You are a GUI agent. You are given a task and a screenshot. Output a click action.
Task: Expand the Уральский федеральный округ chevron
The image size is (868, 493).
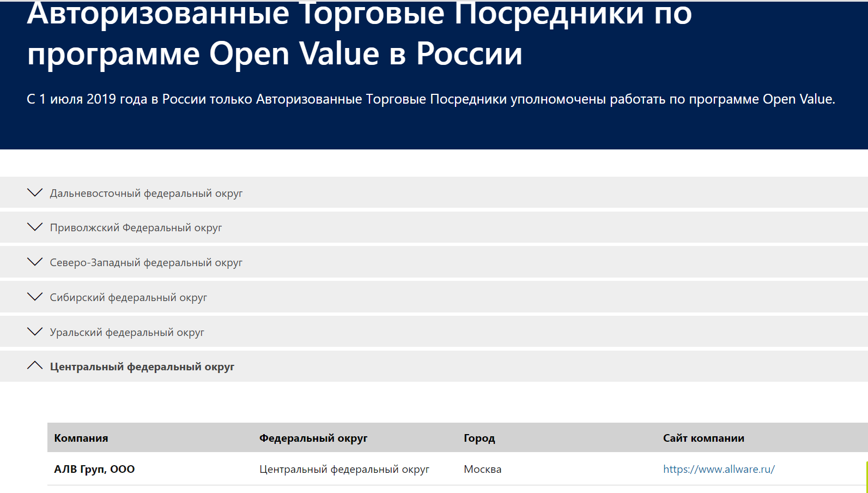click(x=35, y=332)
